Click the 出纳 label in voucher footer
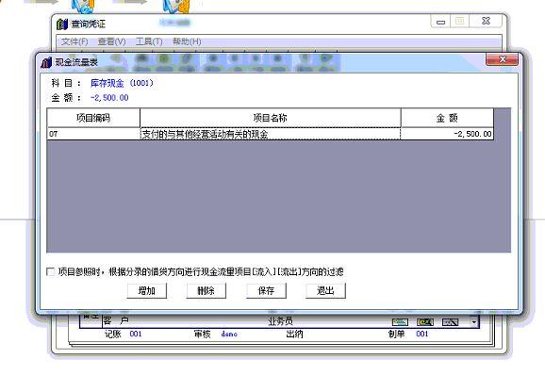 click(x=294, y=334)
